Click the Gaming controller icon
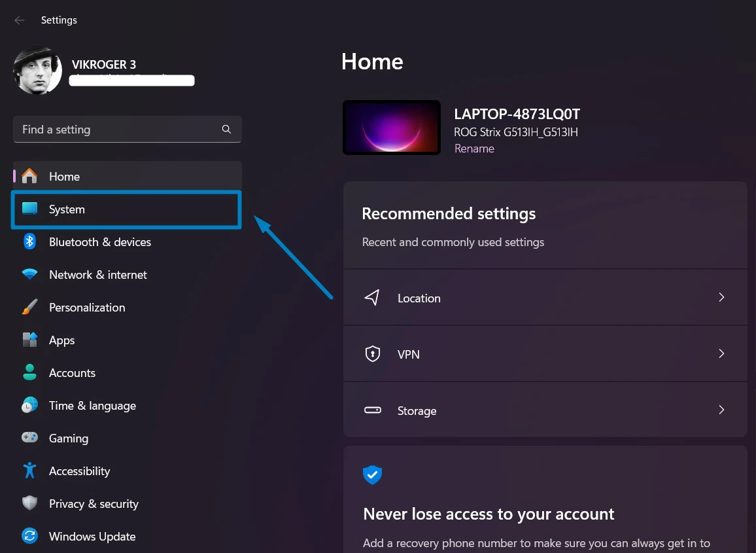Image resolution: width=756 pixels, height=553 pixels. (29, 438)
